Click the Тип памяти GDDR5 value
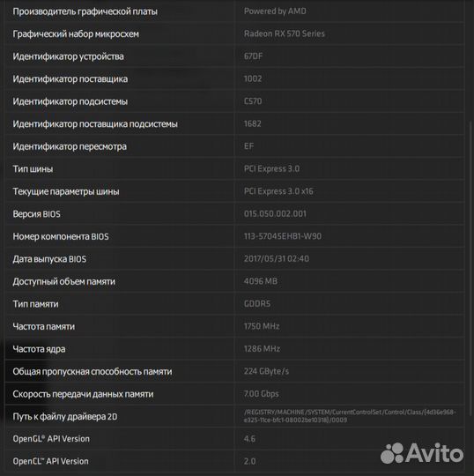 pyautogui.click(x=257, y=303)
